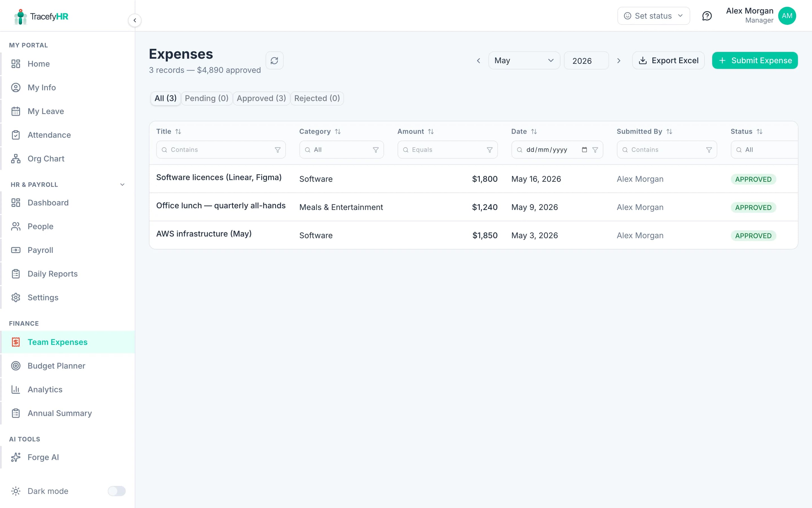This screenshot has width=812, height=508.
Task: Open Title filter funnel options
Action: pyautogui.click(x=277, y=150)
